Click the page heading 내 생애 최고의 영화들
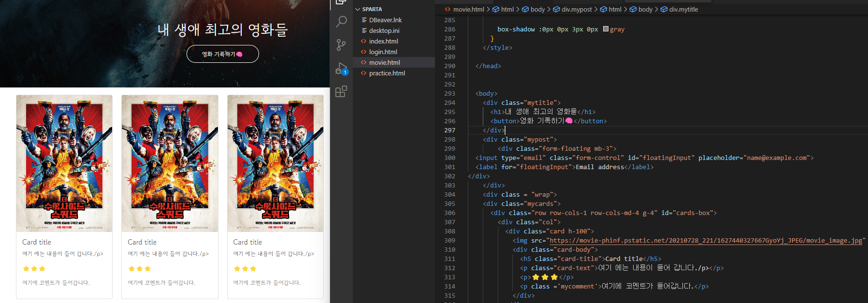 (223, 30)
